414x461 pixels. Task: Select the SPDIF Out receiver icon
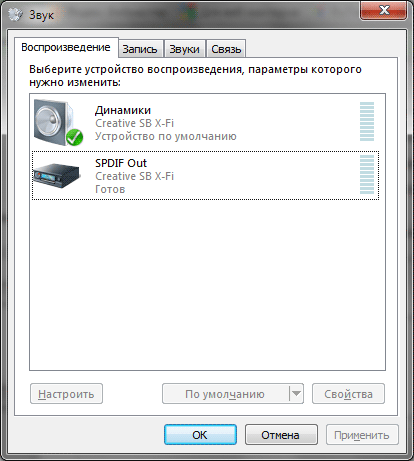(x=56, y=176)
